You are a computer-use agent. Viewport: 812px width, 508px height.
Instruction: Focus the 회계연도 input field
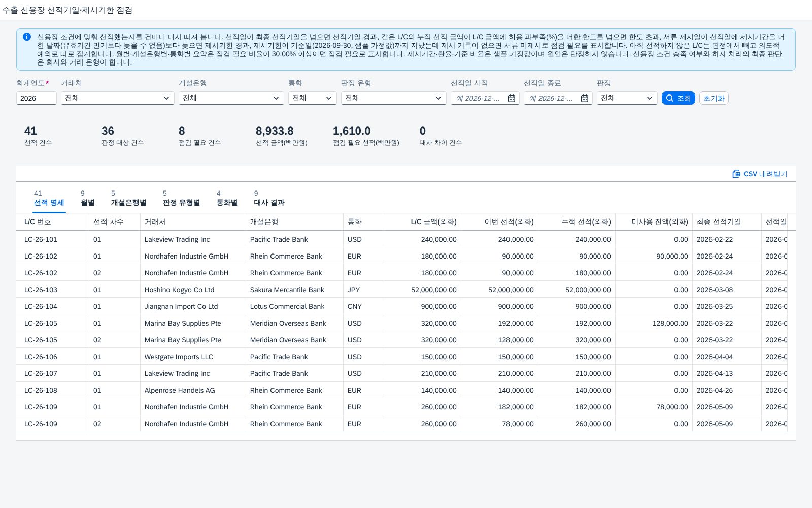37,98
